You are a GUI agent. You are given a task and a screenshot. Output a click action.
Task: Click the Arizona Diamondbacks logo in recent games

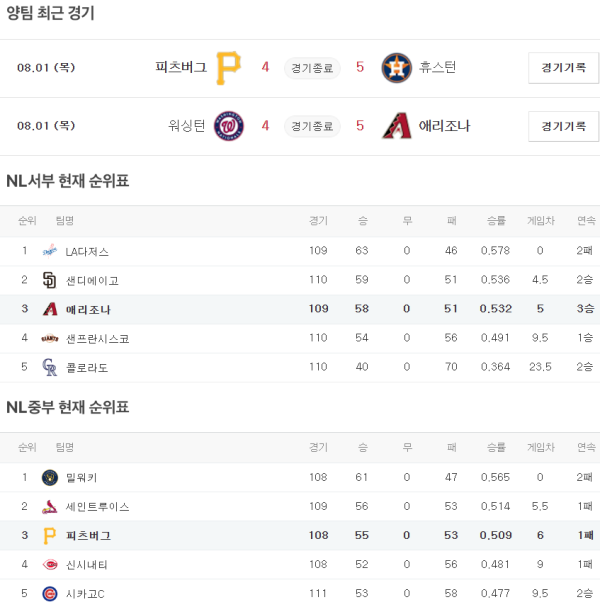point(396,126)
